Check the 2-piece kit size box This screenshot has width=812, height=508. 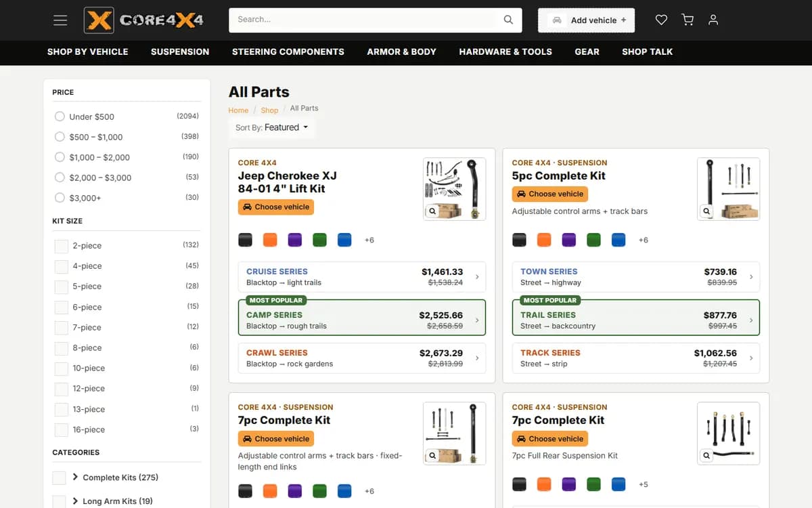tap(62, 246)
